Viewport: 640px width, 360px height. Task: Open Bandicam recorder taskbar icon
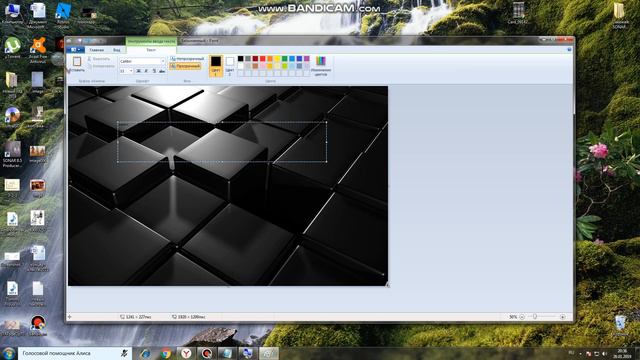207,353
